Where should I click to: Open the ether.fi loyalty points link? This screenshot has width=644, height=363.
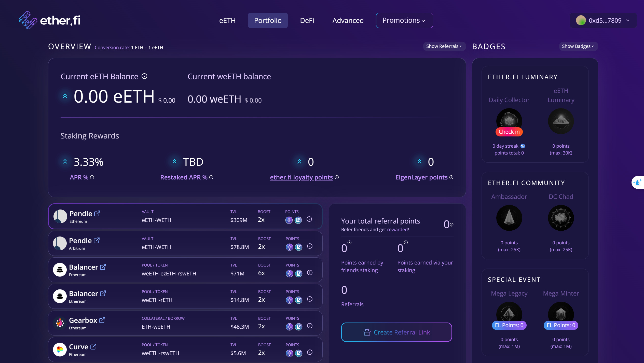pos(301,177)
